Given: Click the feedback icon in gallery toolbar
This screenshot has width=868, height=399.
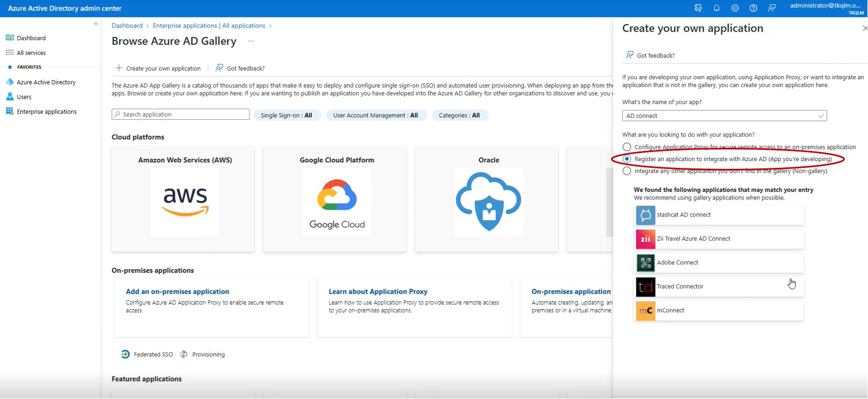Looking at the screenshot, I should tap(220, 68).
